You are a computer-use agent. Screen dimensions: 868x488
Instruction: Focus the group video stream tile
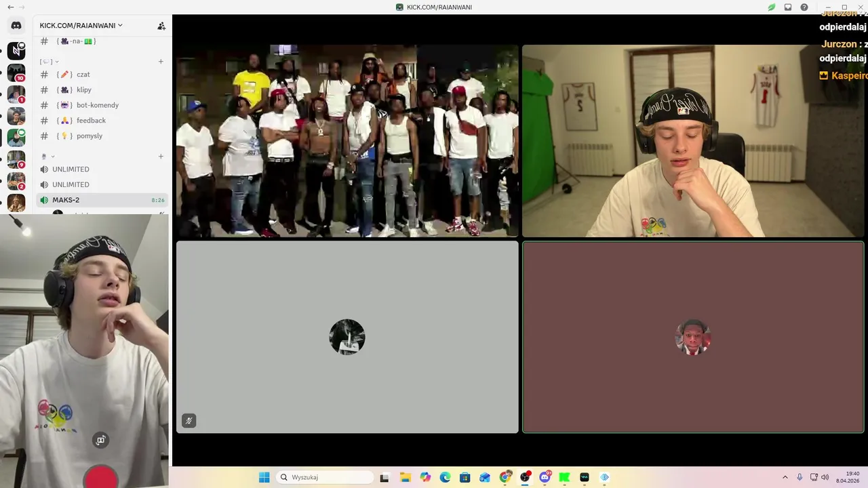[347, 141]
